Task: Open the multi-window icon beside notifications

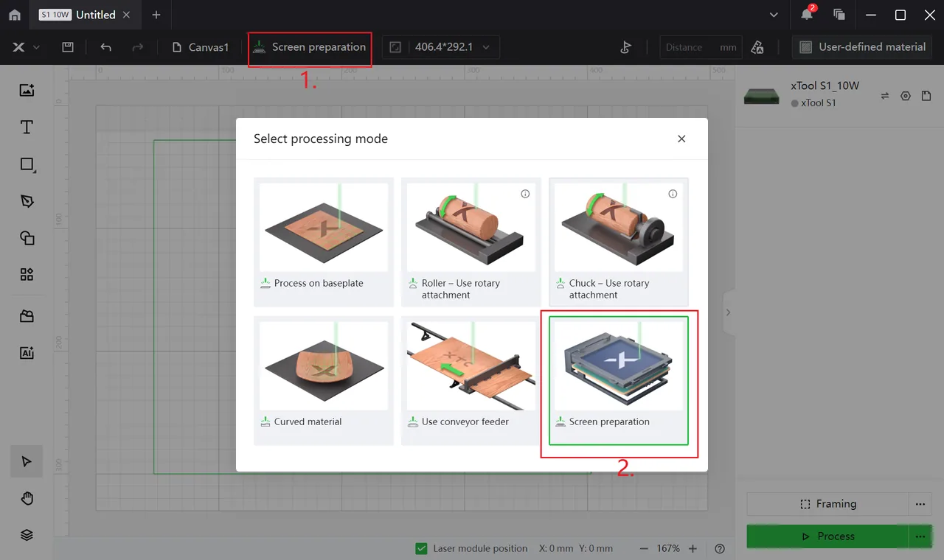Action: pyautogui.click(x=839, y=15)
